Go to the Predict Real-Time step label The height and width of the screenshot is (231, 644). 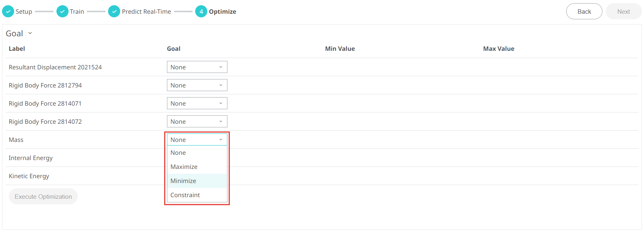(146, 12)
